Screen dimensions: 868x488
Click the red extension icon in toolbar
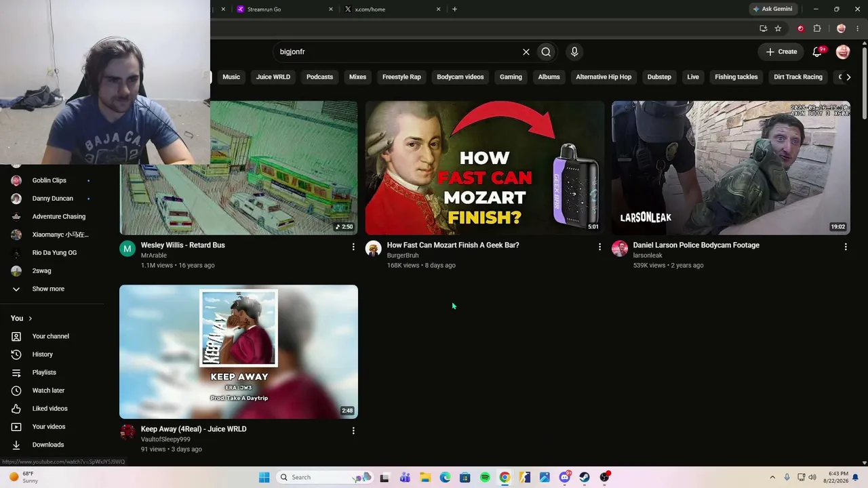tap(801, 28)
